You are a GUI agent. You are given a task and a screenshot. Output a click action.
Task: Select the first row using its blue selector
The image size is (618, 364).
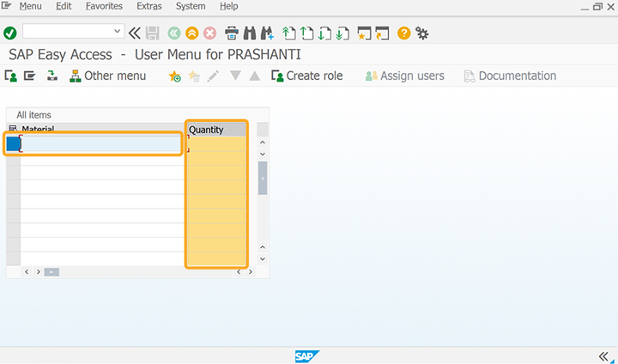[14, 144]
